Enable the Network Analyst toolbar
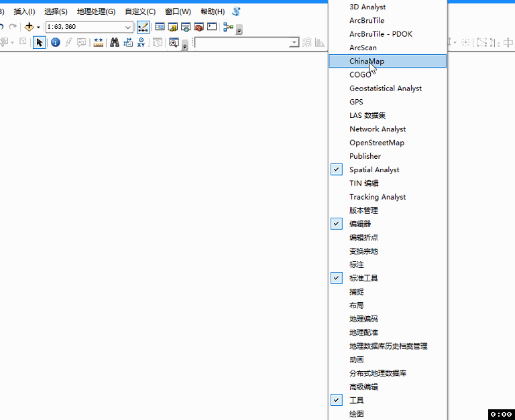515x420 pixels. [x=388, y=129]
